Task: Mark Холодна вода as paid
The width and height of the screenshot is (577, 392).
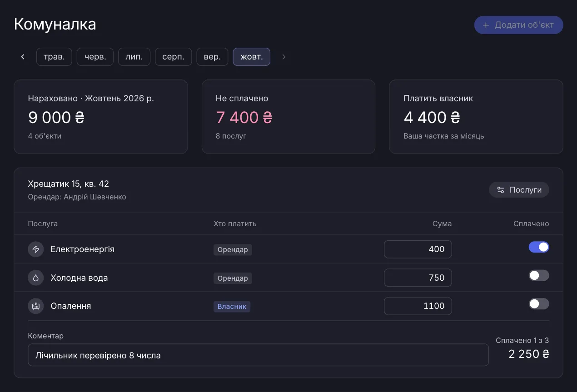Action: pos(539,276)
